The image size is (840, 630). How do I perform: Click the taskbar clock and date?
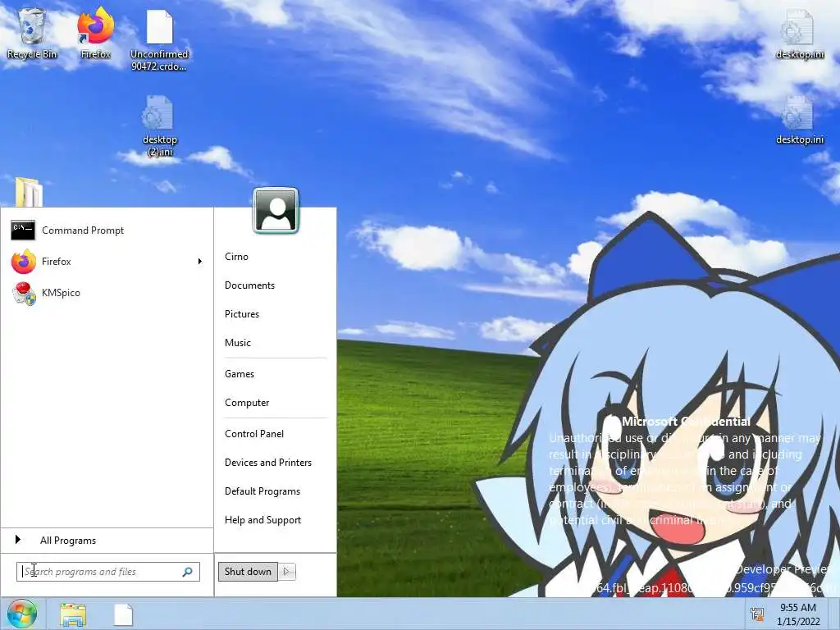(798, 614)
